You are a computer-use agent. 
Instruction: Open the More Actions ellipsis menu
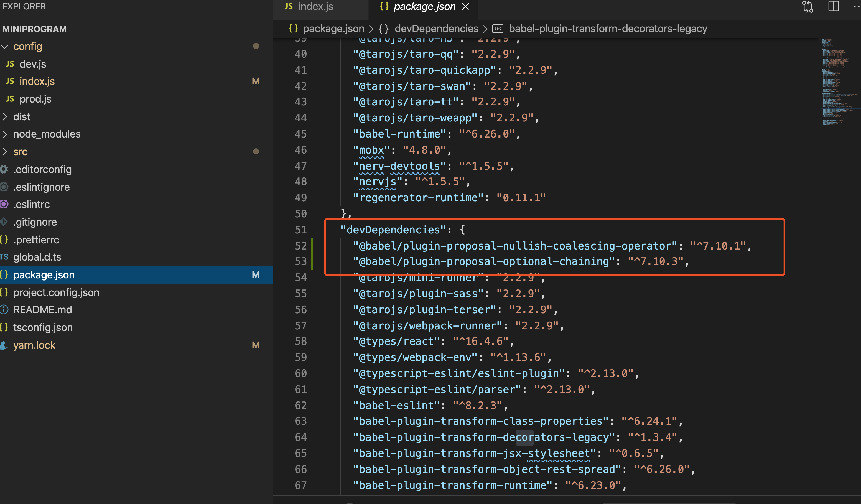tap(856, 6)
